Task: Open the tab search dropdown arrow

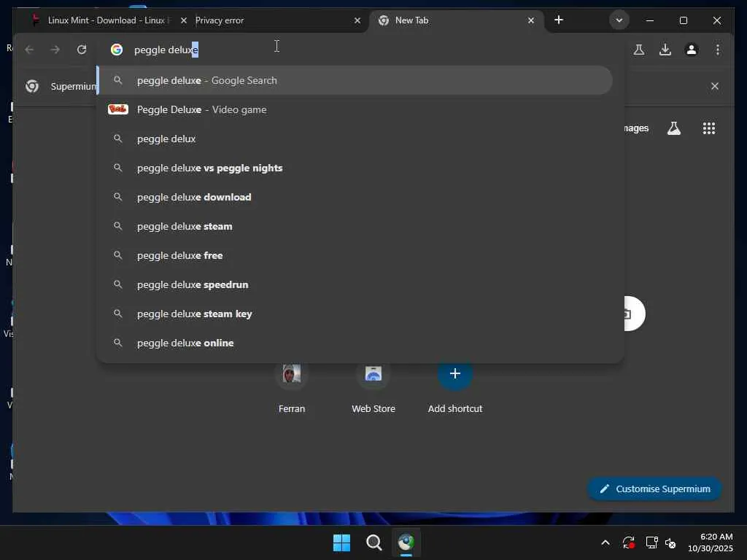Action: [619, 20]
